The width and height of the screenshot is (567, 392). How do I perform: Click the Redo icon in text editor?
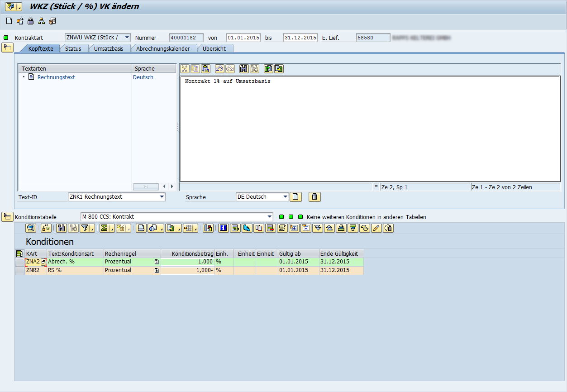230,69
